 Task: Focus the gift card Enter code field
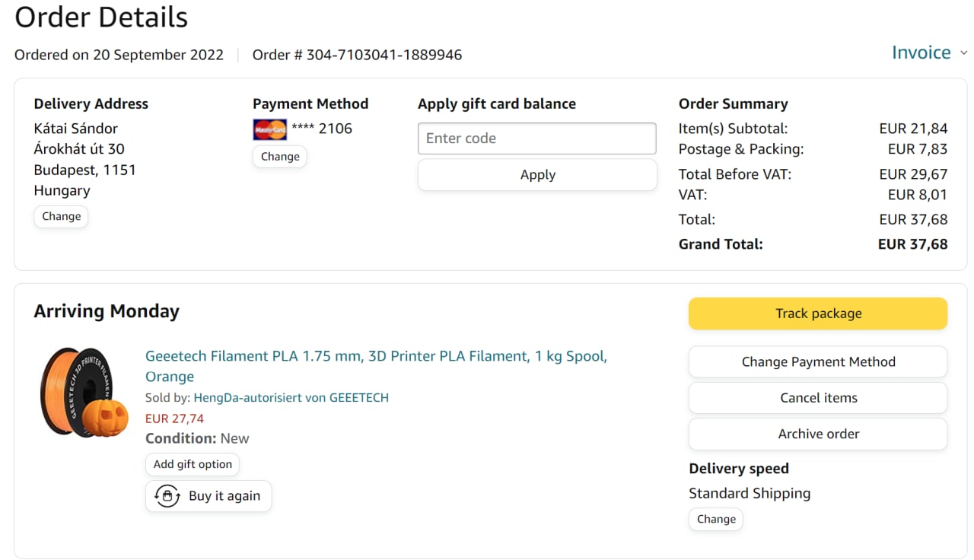point(536,138)
